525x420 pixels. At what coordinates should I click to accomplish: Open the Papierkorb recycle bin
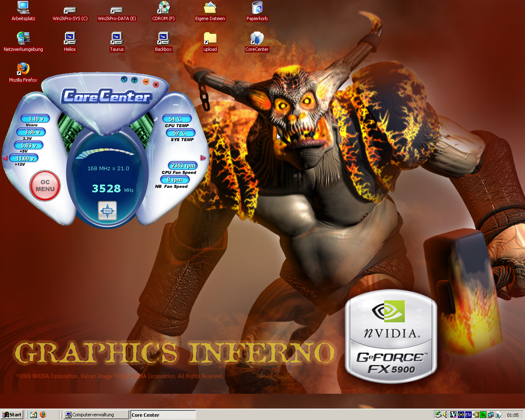click(x=257, y=11)
